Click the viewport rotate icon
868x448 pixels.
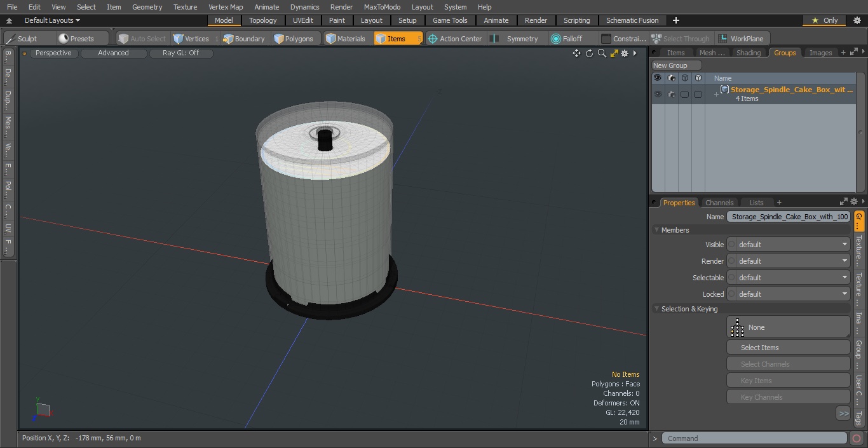pos(589,53)
